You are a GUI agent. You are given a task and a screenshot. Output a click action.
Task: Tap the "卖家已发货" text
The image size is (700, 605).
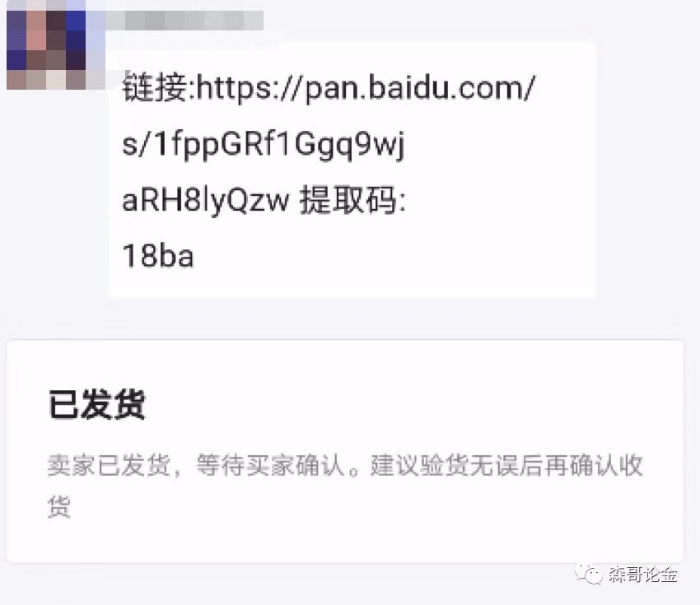pos(109,465)
